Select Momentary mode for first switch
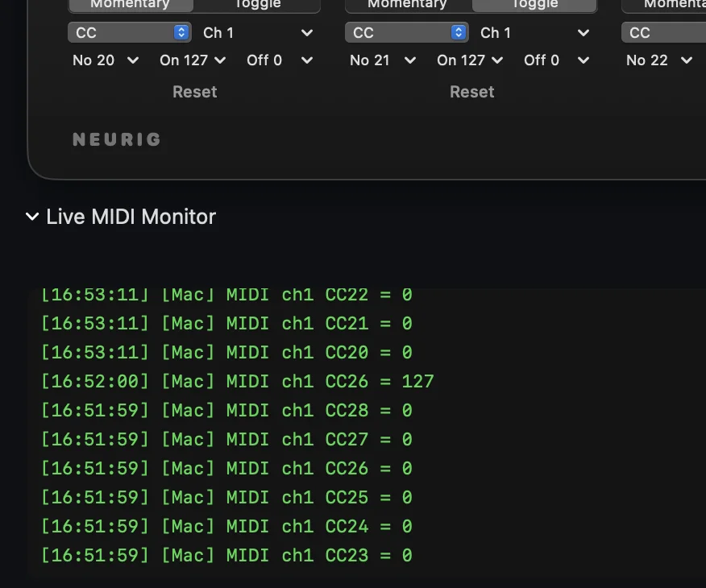 pyautogui.click(x=131, y=5)
